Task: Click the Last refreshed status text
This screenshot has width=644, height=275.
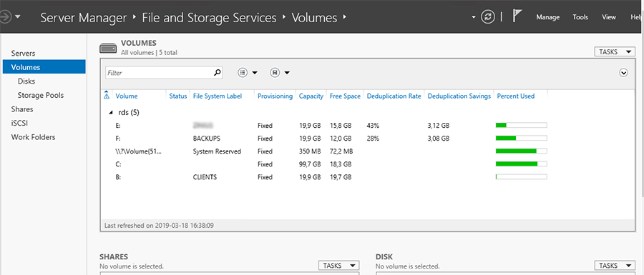Action: tap(159, 225)
